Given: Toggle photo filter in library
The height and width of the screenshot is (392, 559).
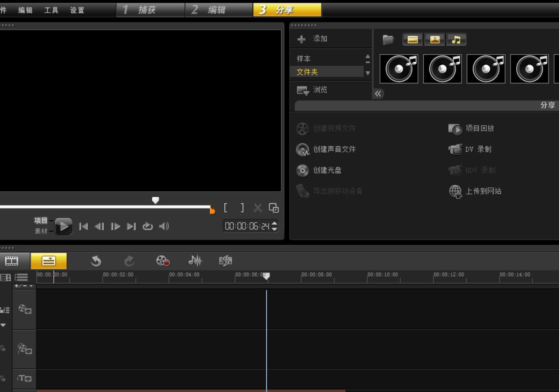Looking at the screenshot, I should (x=434, y=40).
